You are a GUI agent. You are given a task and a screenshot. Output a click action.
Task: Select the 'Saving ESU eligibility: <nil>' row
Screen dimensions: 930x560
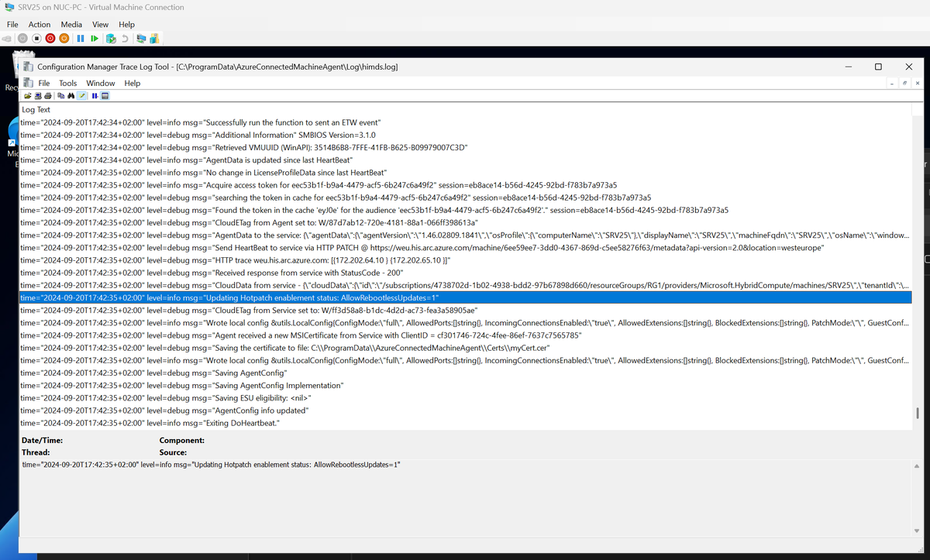(465, 397)
